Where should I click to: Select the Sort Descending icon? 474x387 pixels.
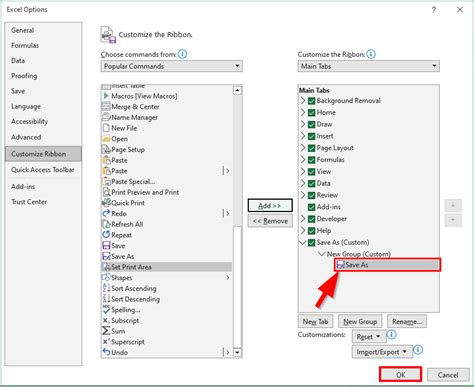click(106, 299)
